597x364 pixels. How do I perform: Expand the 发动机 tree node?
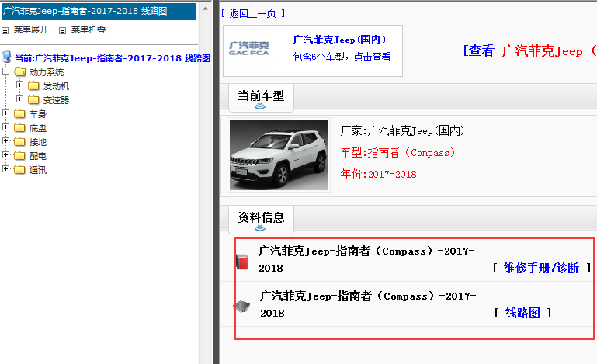point(20,85)
